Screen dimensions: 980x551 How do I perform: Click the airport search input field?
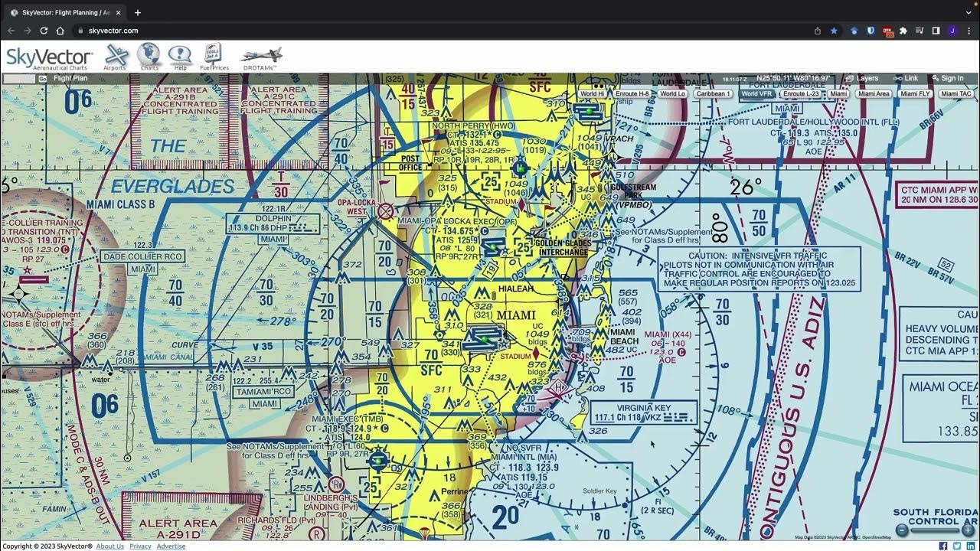click(x=19, y=78)
